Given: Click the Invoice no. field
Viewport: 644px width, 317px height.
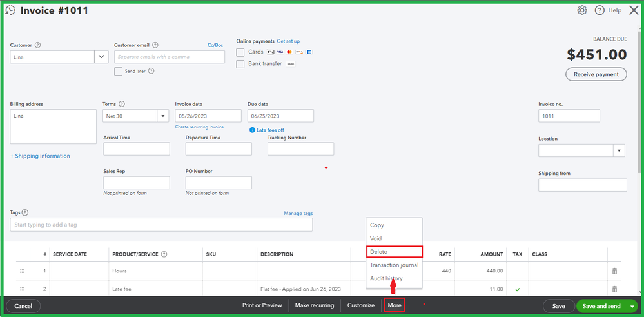Looking at the screenshot, I should point(569,116).
